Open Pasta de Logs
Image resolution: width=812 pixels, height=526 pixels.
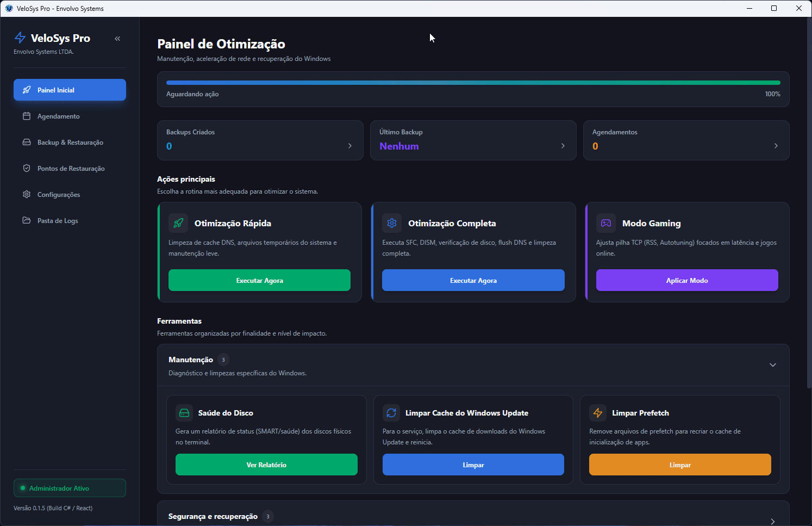click(70, 220)
